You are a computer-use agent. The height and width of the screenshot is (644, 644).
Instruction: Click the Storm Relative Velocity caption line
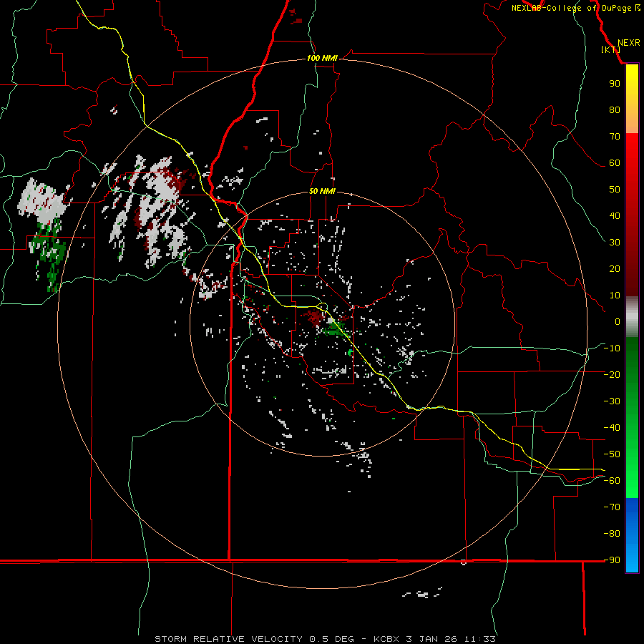[325, 639]
